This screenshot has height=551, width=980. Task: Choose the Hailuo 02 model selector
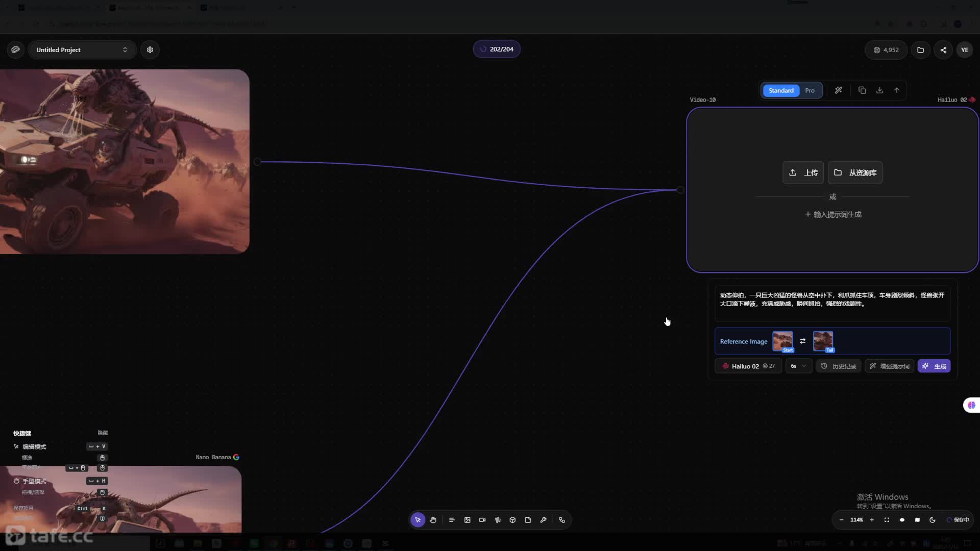[x=748, y=366]
